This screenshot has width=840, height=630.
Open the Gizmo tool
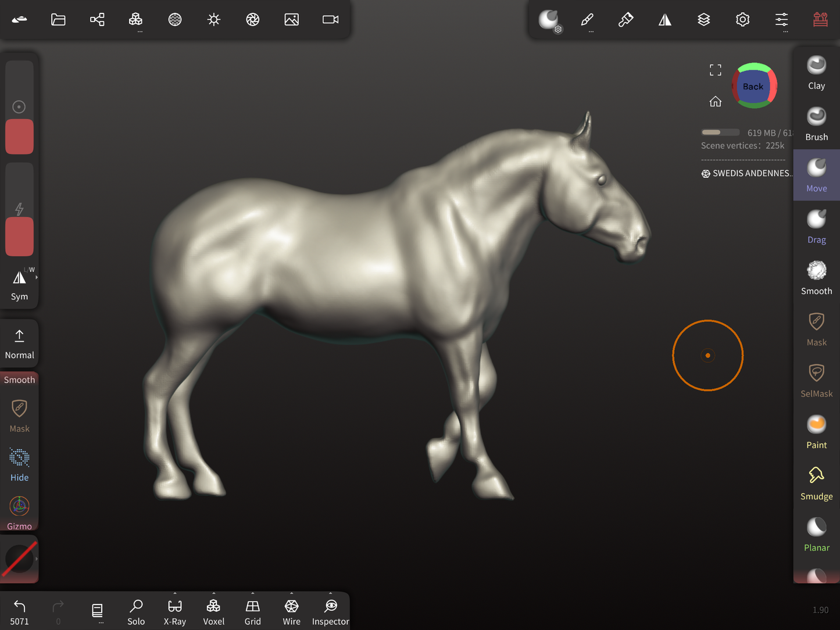pos(19,512)
